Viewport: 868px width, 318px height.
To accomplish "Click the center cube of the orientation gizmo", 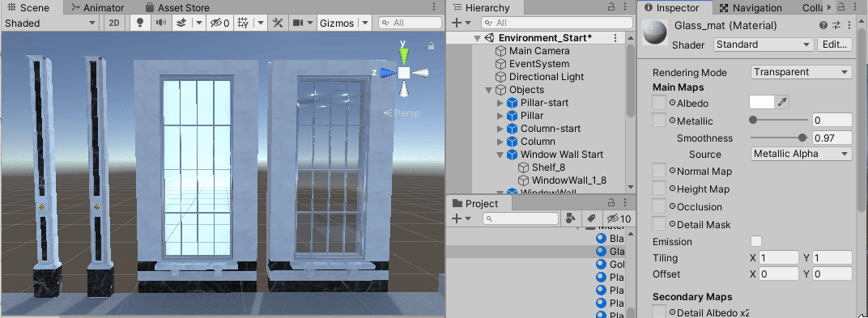I will click(x=404, y=73).
